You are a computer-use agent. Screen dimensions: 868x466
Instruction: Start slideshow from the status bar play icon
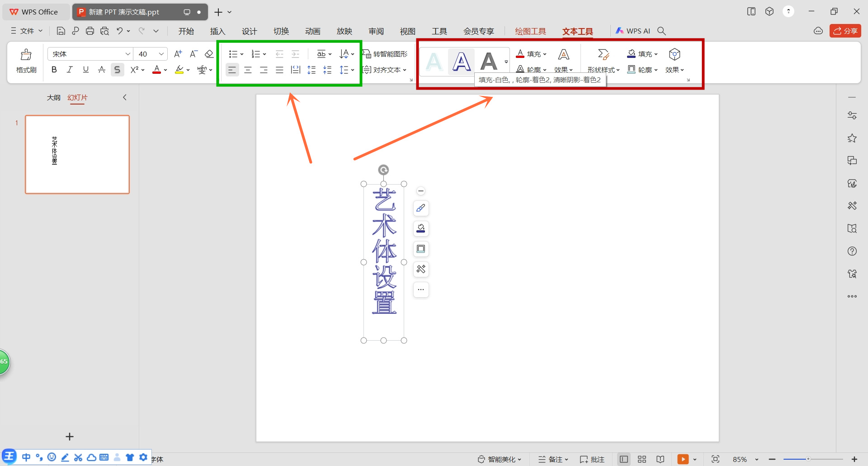684,458
